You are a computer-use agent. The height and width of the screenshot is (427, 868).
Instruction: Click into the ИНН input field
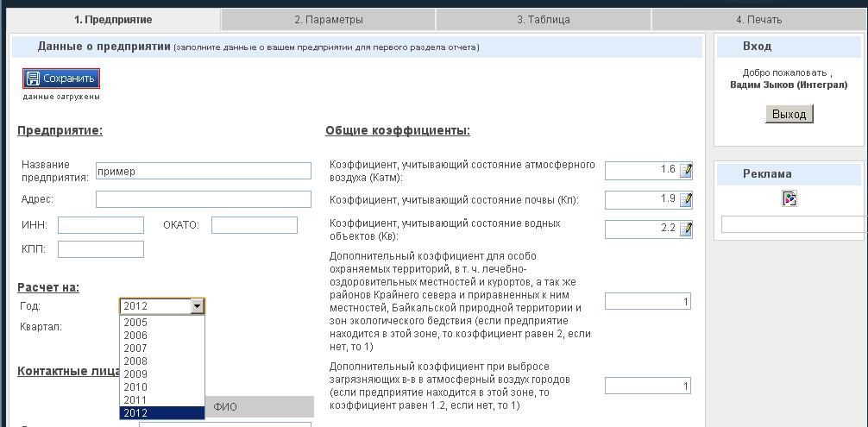pos(101,225)
